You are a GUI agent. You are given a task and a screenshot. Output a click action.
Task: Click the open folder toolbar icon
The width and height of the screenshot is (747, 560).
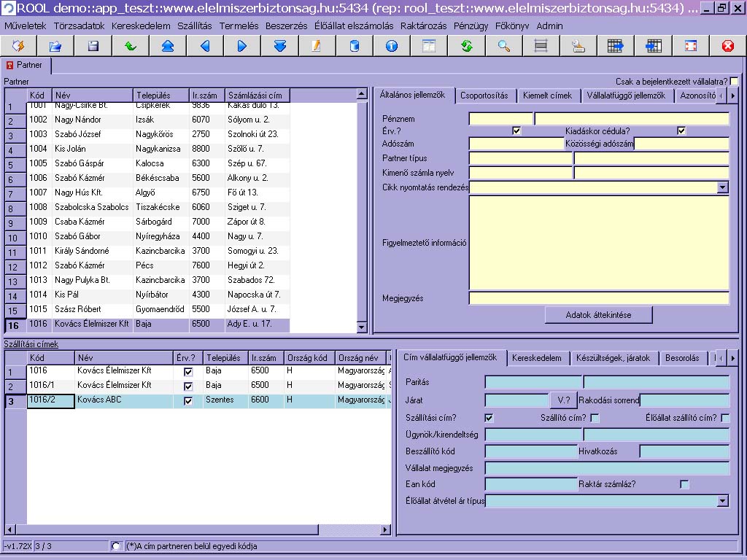click(55, 46)
